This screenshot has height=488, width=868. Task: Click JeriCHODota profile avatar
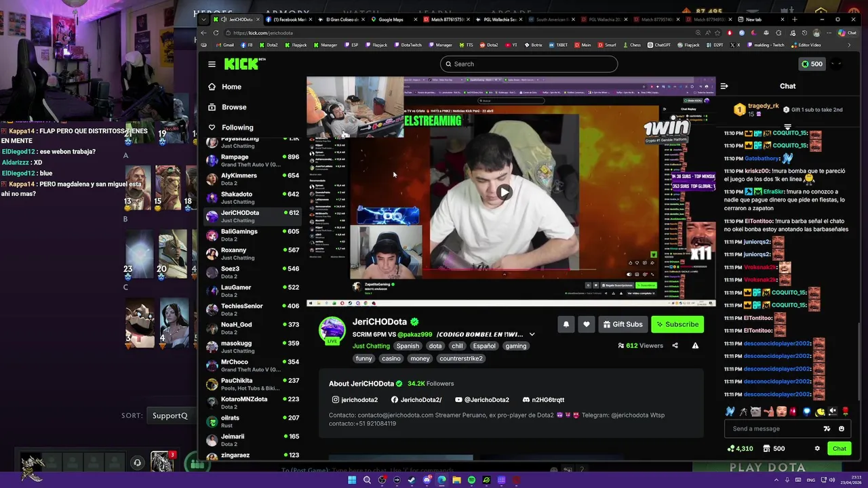[x=332, y=330]
